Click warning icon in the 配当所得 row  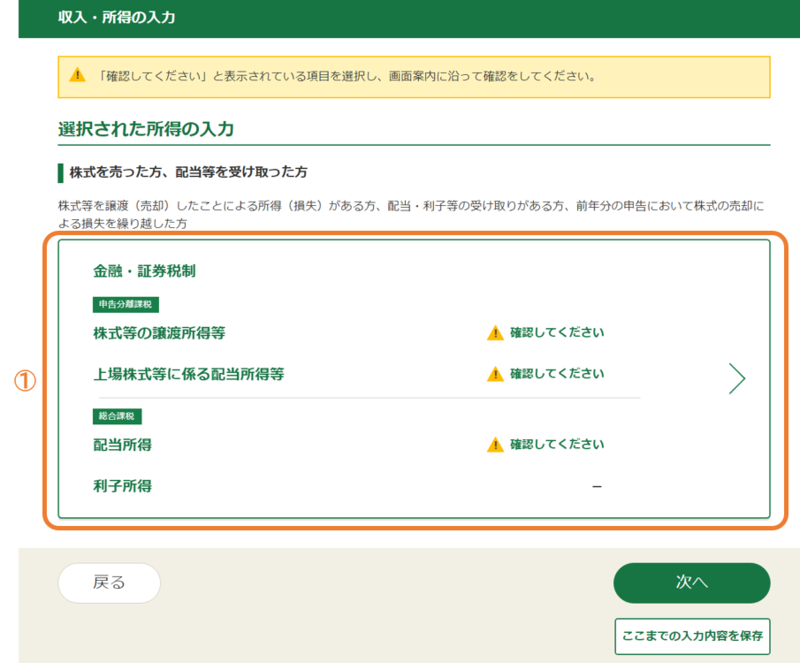[495, 445]
